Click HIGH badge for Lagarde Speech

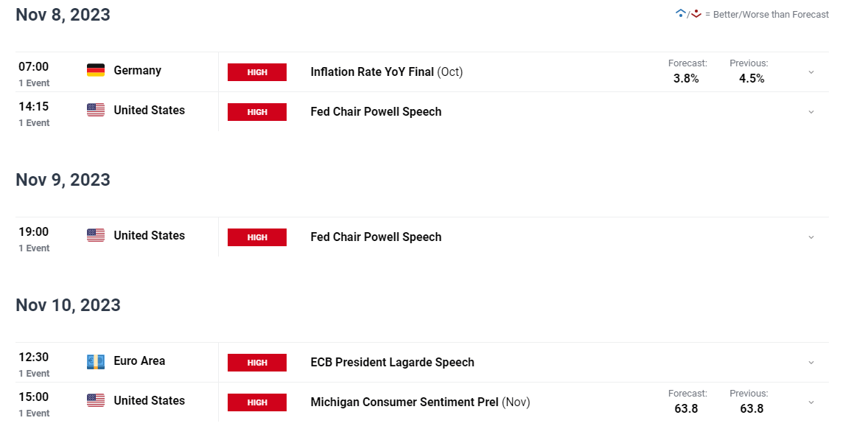tap(257, 362)
